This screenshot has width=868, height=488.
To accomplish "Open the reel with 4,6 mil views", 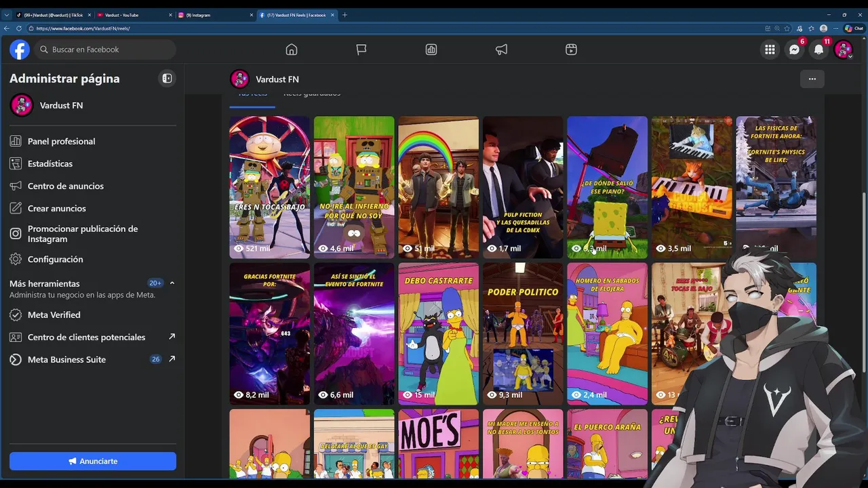I will coord(354,187).
